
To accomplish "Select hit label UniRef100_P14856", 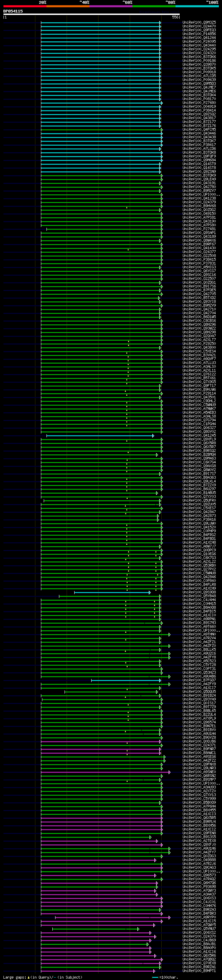I will 199,34.
